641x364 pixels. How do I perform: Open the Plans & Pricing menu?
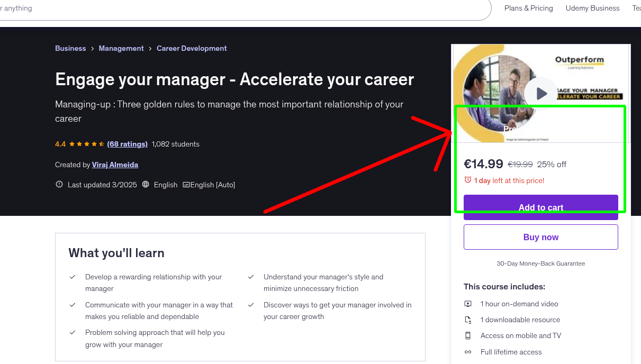(x=528, y=8)
